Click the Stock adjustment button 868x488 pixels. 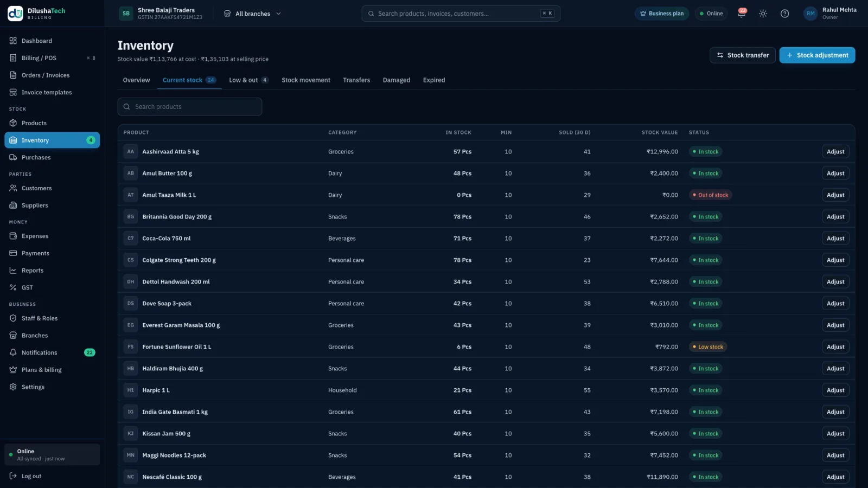[817, 55]
